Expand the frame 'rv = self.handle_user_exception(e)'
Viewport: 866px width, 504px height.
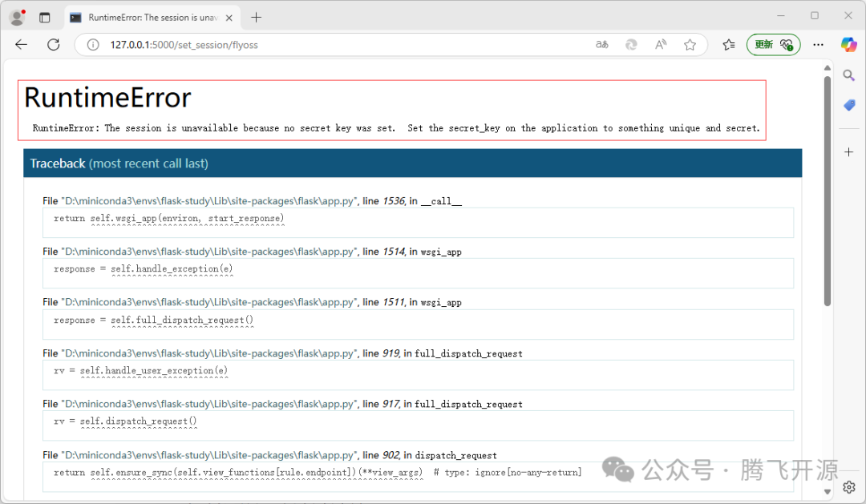[418, 375]
